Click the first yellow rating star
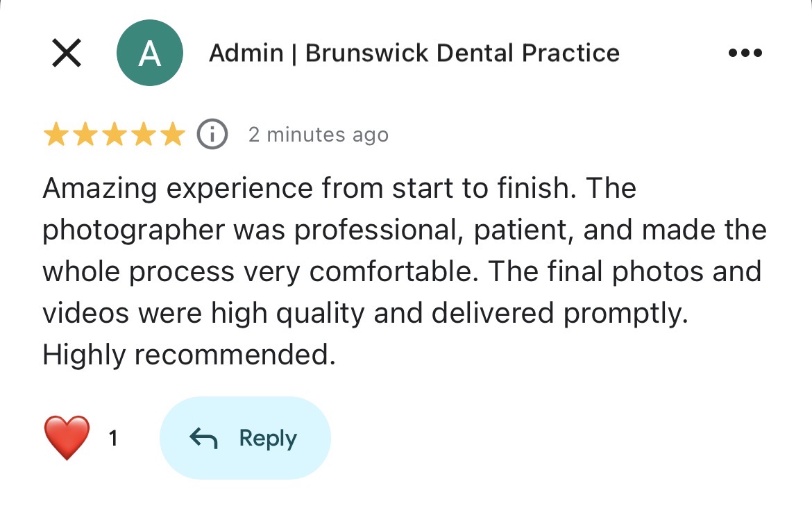Image resolution: width=812 pixels, height=506 pixels. pos(56,134)
